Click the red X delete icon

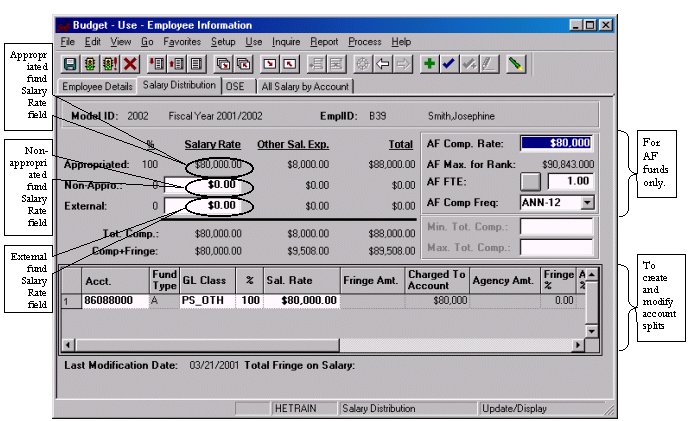click(129, 64)
